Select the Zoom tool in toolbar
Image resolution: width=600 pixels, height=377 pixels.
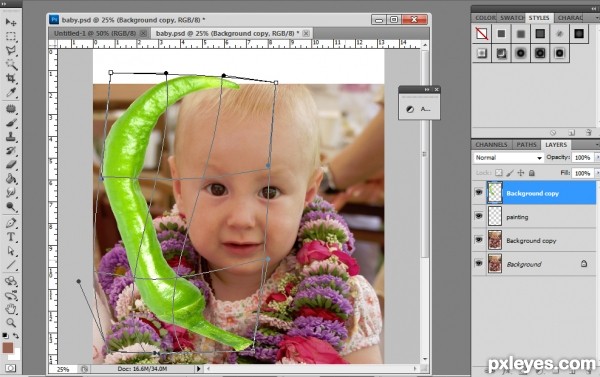point(11,323)
